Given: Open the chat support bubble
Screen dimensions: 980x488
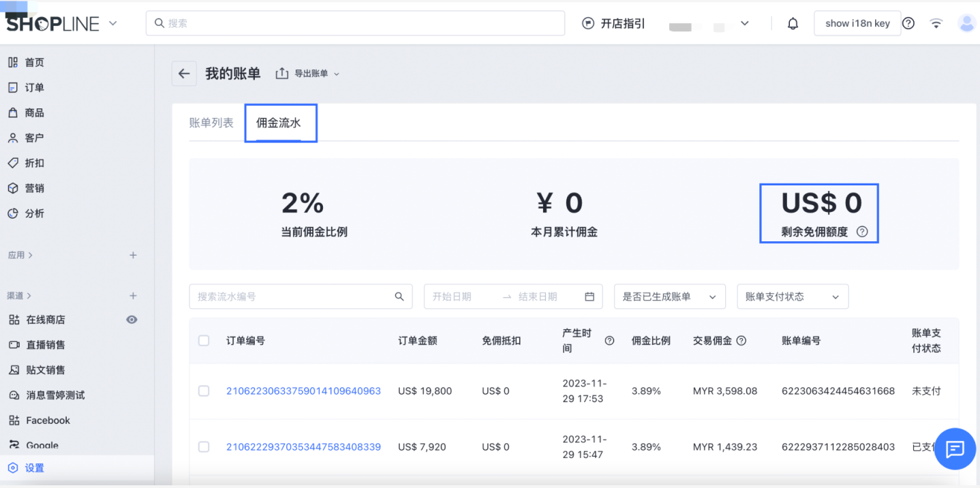Looking at the screenshot, I should (x=955, y=448).
